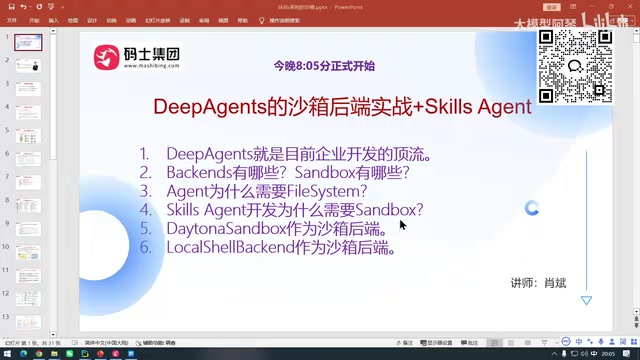Click line 'DeepAgents就是目前企业开发的顶流'

[x=298, y=154]
